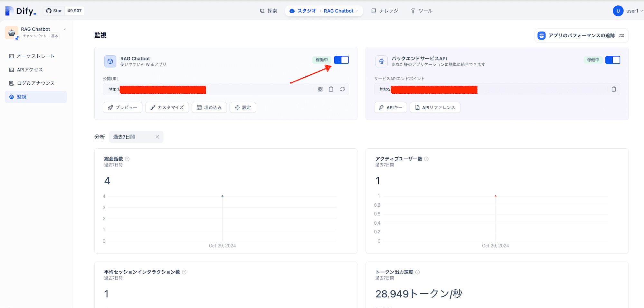Open the ツール tools tab
The image size is (644, 308).
tap(421, 11)
